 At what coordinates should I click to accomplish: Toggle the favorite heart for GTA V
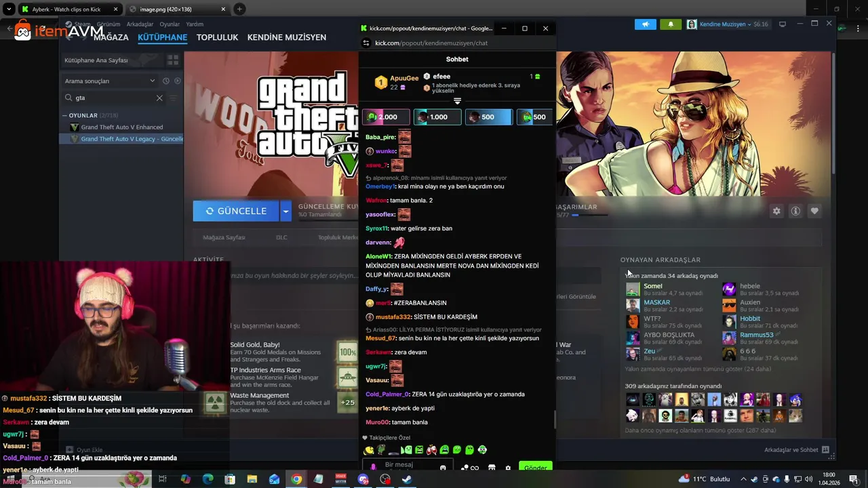[814, 211]
